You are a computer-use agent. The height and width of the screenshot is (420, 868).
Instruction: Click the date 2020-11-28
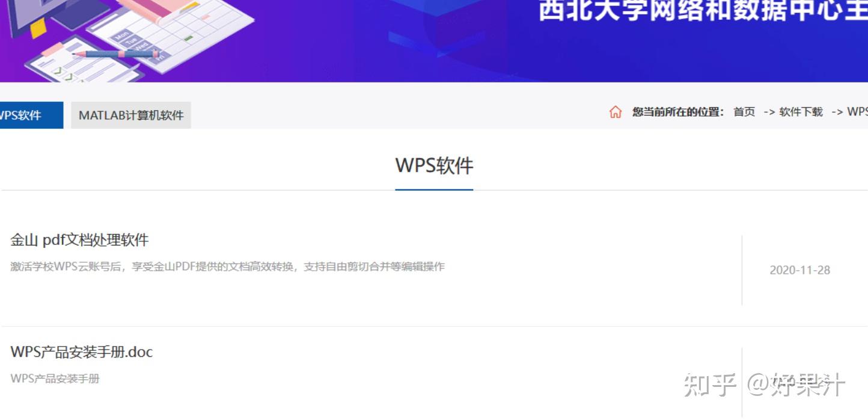[799, 270]
